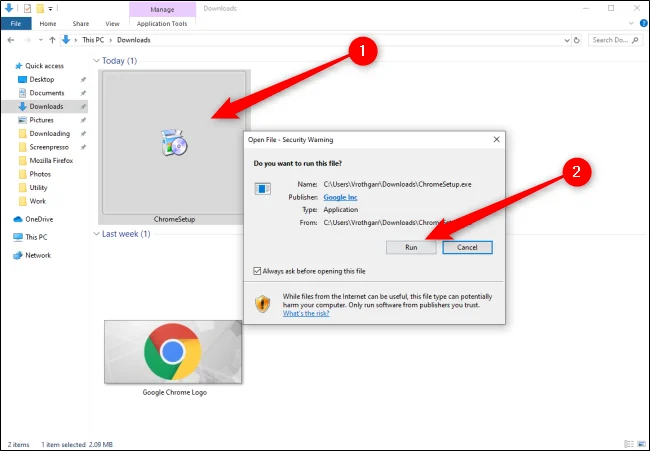Open OneDrive in the navigation pane
Image resolution: width=650 pixels, height=451 pixels.
click(38, 218)
